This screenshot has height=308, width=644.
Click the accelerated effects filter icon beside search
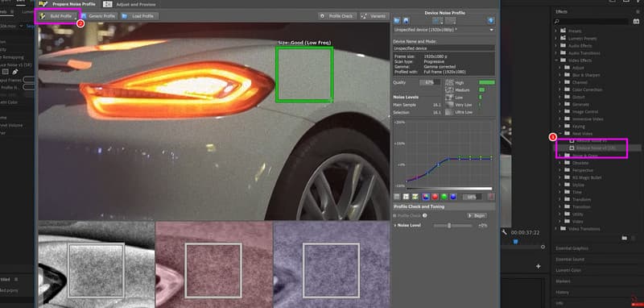[x=636, y=22]
